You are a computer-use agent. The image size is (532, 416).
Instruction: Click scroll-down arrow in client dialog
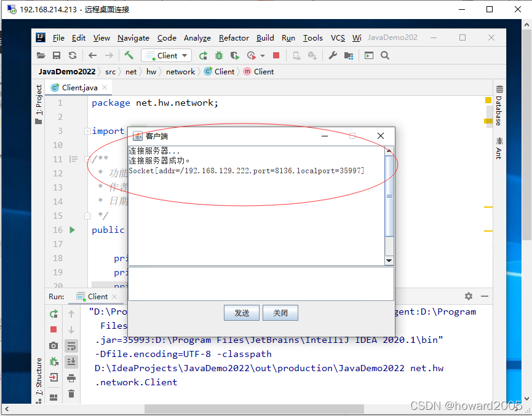tap(389, 261)
